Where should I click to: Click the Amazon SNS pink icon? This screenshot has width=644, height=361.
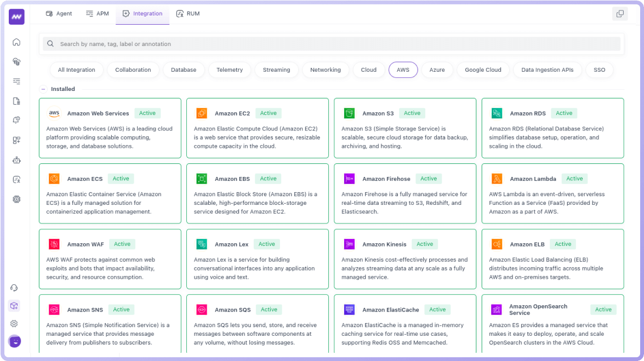[x=54, y=310]
